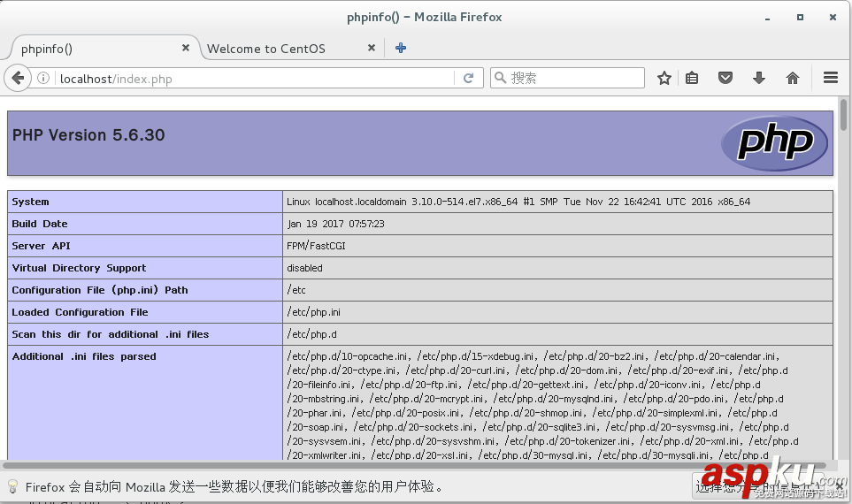Click the Configuration File (php.ini) Path label
The width and height of the screenshot is (852, 504).
[x=100, y=291]
